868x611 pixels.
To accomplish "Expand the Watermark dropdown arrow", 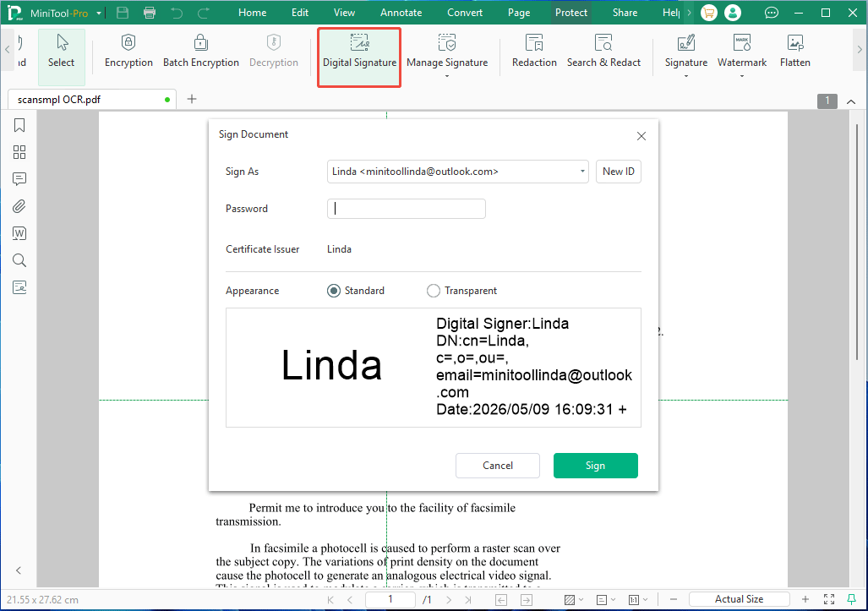I will tap(742, 76).
